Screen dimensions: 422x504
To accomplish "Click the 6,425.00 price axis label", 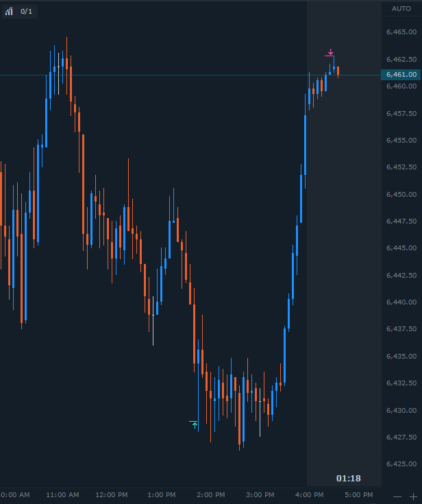I will (x=401, y=464).
